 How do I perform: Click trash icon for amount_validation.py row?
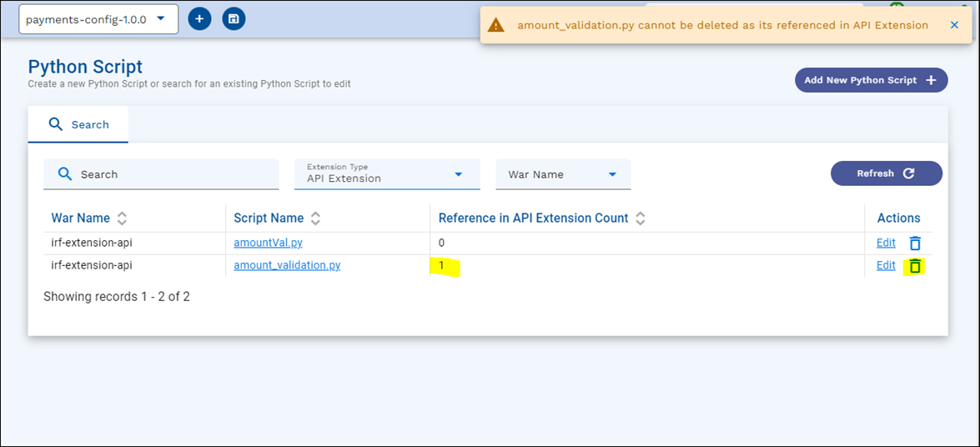pyautogui.click(x=915, y=266)
